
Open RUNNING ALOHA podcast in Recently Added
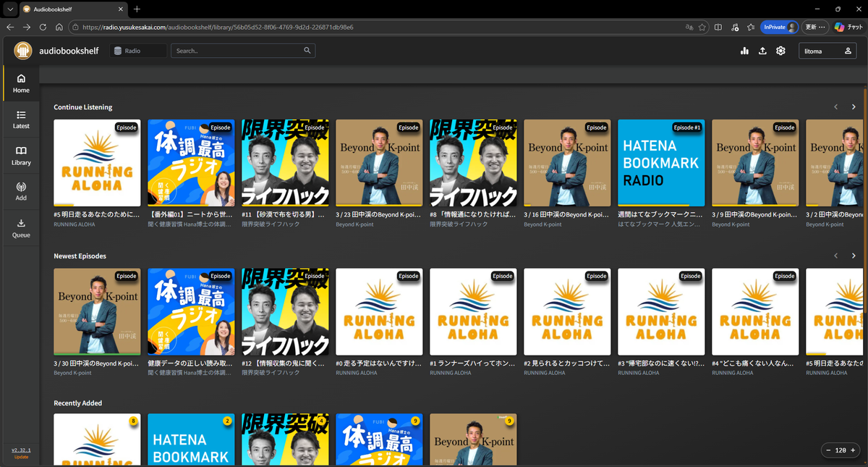tap(97, 440)
